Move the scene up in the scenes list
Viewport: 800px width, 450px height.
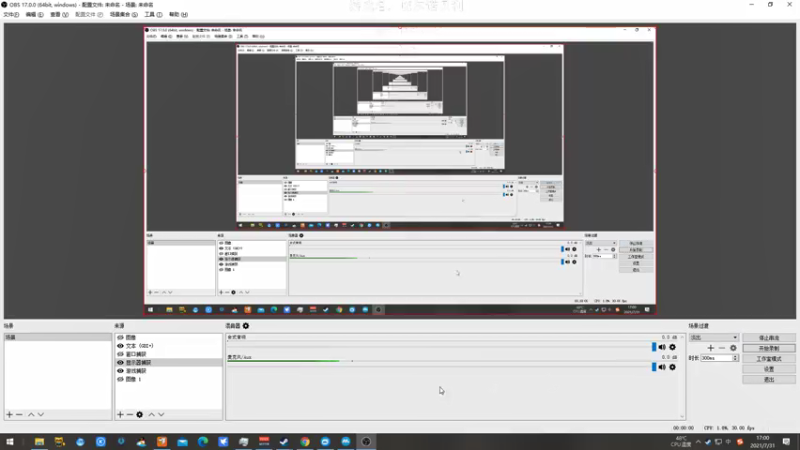(31, 414)
